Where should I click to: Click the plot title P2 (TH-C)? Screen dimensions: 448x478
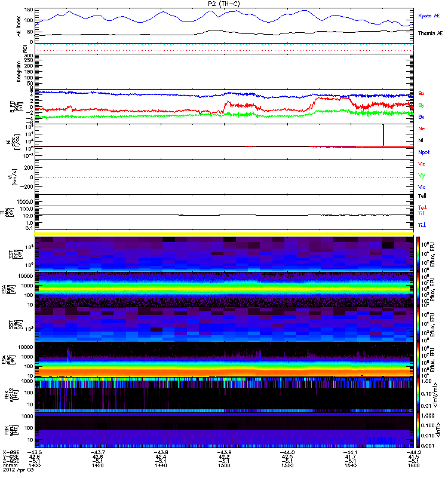(223, 4)
